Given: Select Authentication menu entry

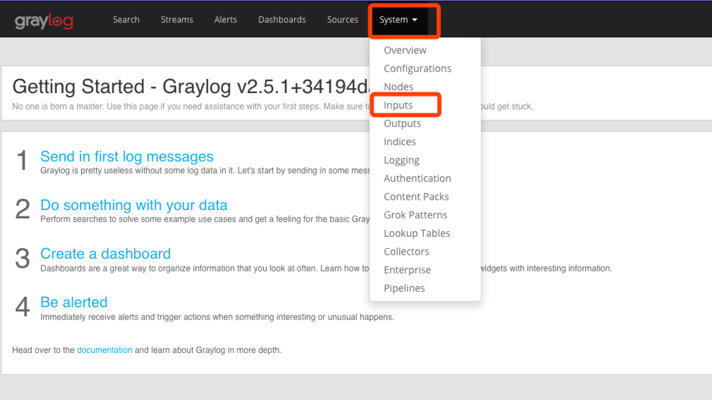Looking at the screenshot, I should 417,178.
